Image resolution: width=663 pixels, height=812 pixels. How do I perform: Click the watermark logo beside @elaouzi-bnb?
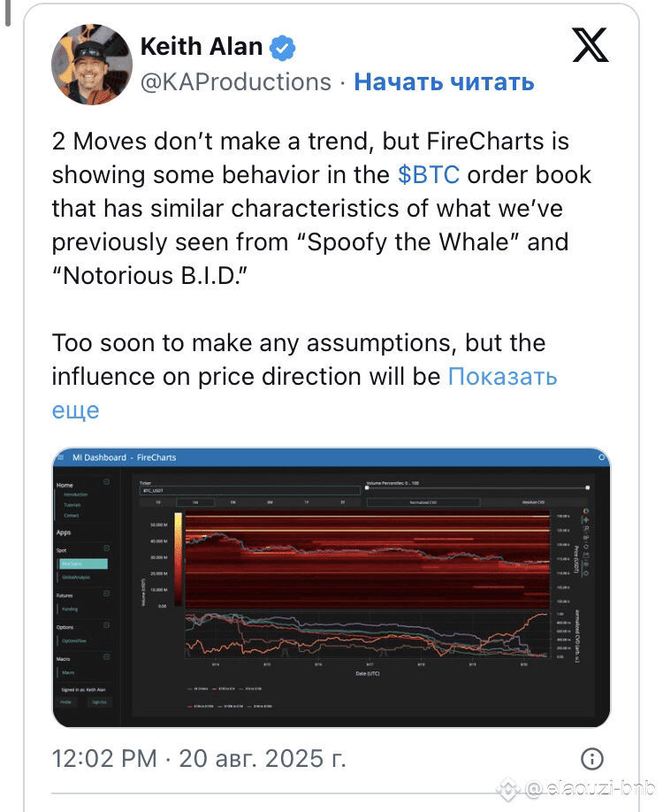pyautogui.click(x=508, y=789)
